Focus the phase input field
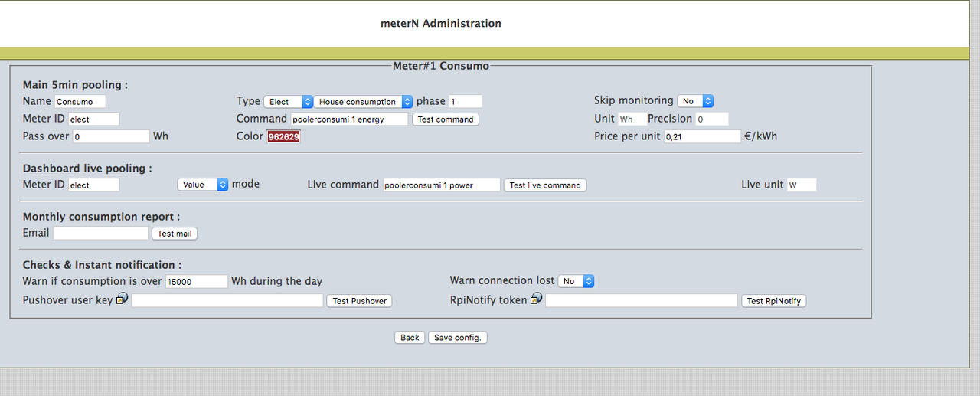Screen dimensions: 980x396 465,102
